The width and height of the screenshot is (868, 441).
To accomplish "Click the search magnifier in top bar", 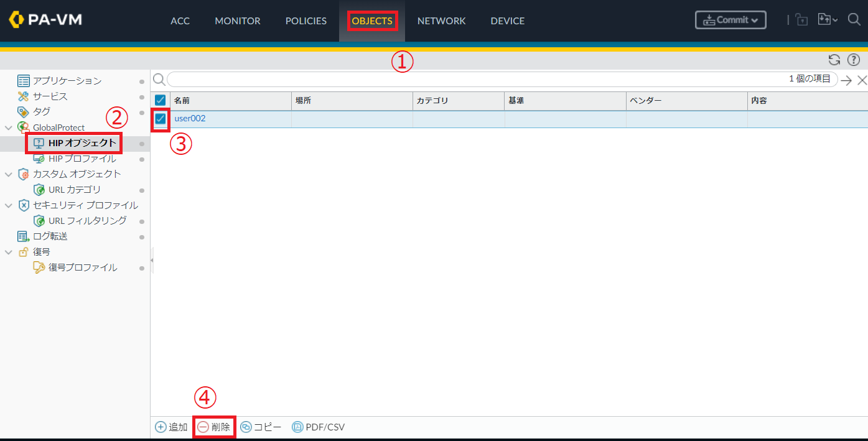I will [x=854, y=20].
